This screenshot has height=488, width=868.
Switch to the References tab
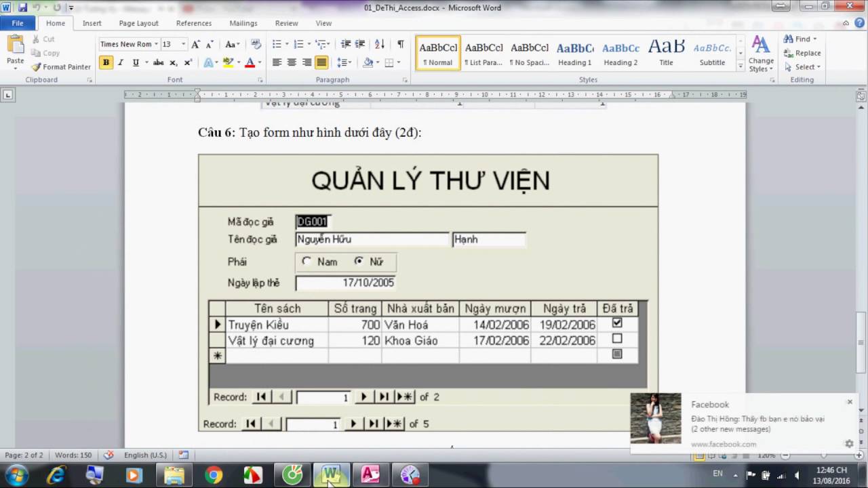tap(194, 23)
